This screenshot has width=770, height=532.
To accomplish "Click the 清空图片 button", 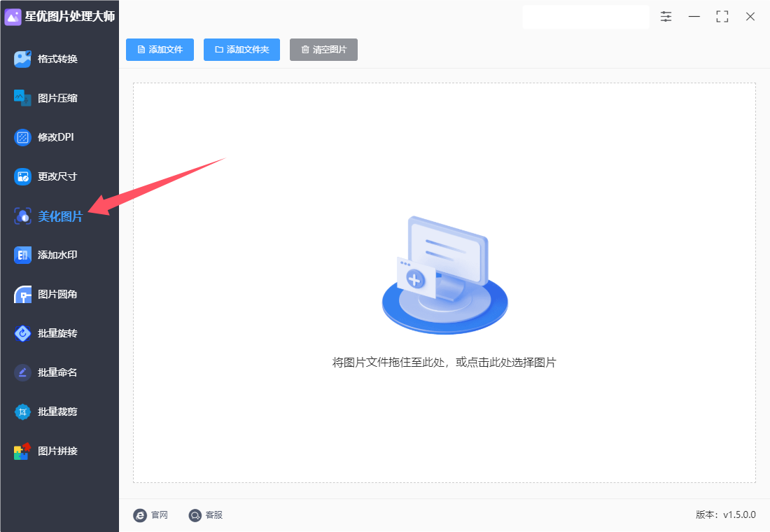I will [323, 50].
